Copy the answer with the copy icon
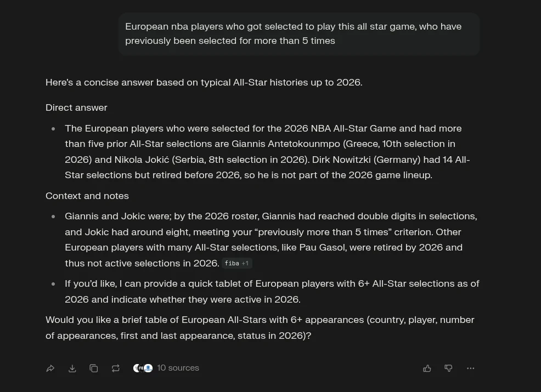 [94, 368]
